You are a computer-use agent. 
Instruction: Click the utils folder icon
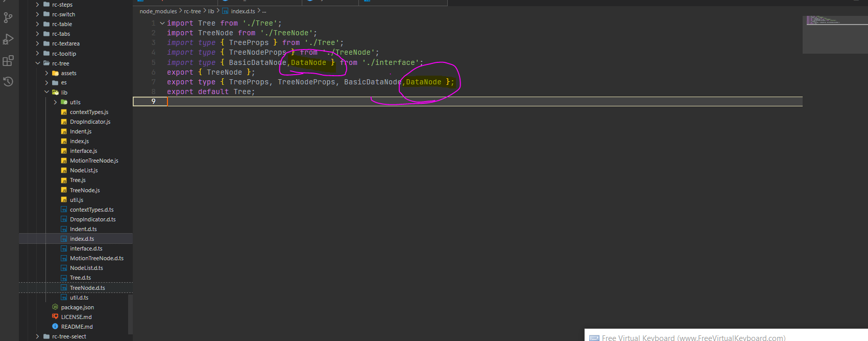click(64, 102)
